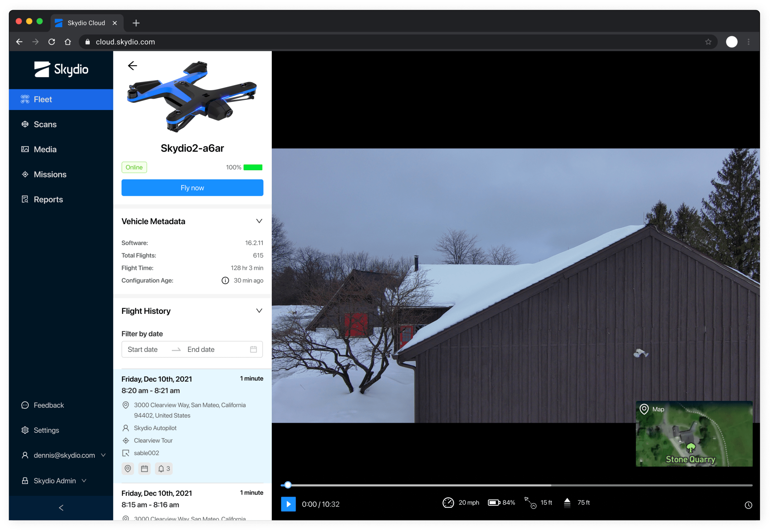Click the location pin button under sable002
This screenshot has width=772, height=532.
(x=128, y=469)
